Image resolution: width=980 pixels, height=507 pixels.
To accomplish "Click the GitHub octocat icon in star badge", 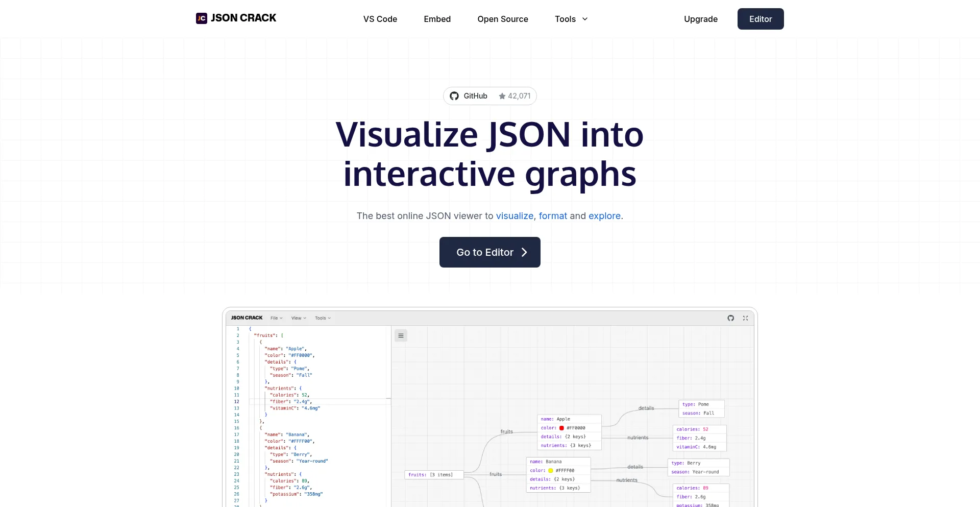I will point(454,96).
